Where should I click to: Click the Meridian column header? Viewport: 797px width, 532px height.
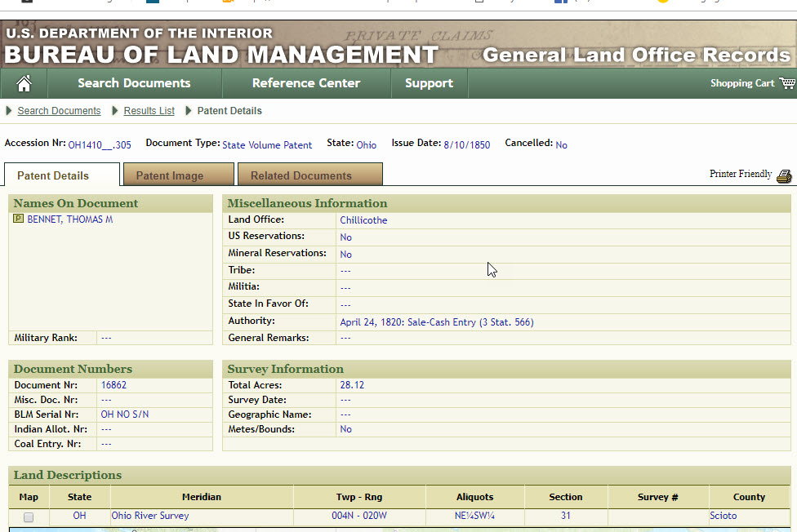(202, 497)
